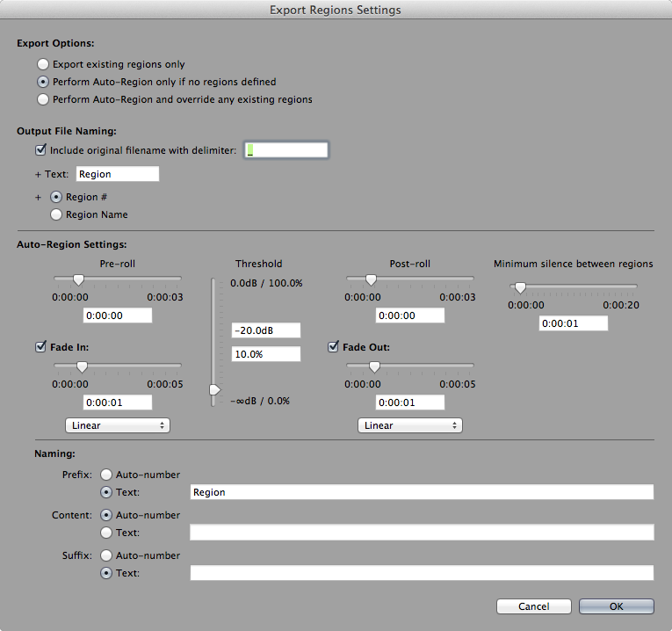Toggle Include original filename with delimiter checkbox
Image resolution: width=672 pixels, height=631 pixels.
(41, 150)
